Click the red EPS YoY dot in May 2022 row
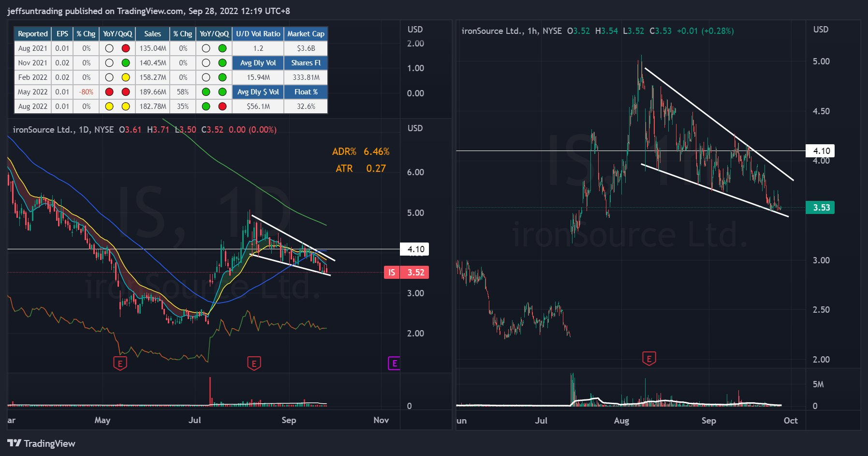 pyautogui.click(x=109, y=92)
